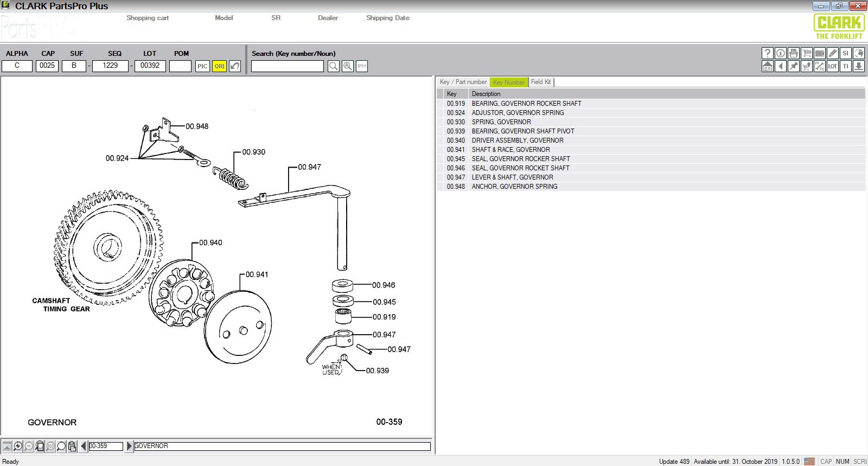The height and width of the screenshot is (466, 868).
Task: Open the Field Kit tab
Action: 540,82
